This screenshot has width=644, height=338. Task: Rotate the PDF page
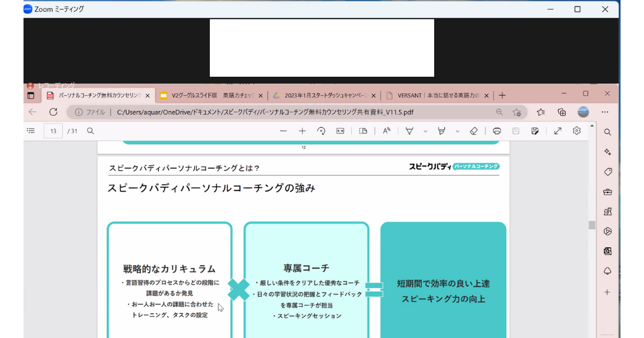[x=321, y=131]
